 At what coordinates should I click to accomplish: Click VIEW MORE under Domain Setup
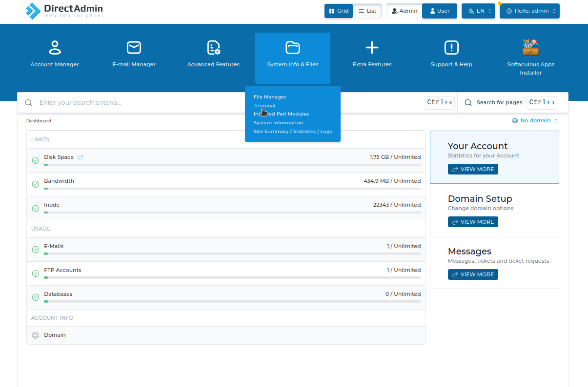tap(473, 222)
